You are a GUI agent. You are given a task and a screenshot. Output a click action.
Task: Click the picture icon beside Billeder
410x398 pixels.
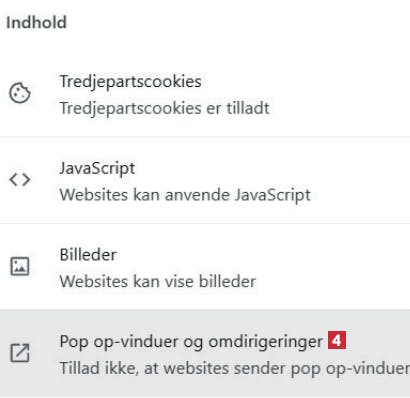(20, 266)
